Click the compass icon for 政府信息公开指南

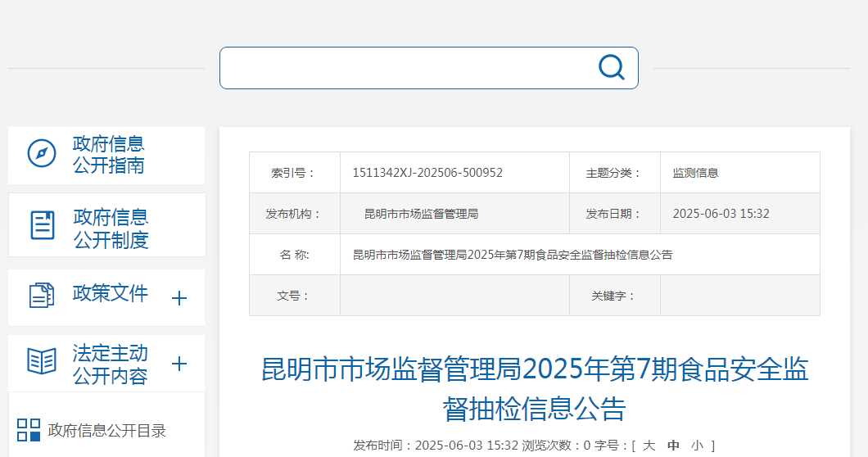pos(42,153)
